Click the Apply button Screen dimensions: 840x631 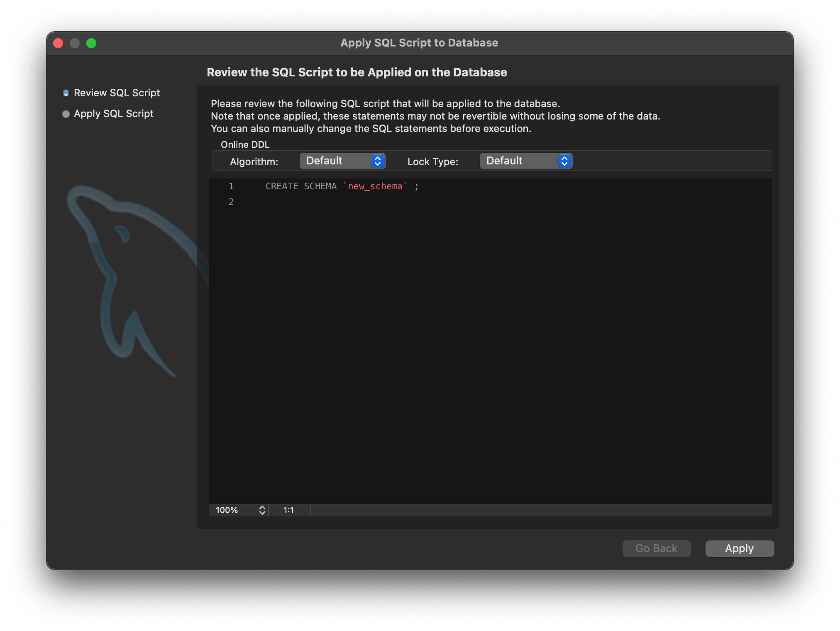[739, 548]
